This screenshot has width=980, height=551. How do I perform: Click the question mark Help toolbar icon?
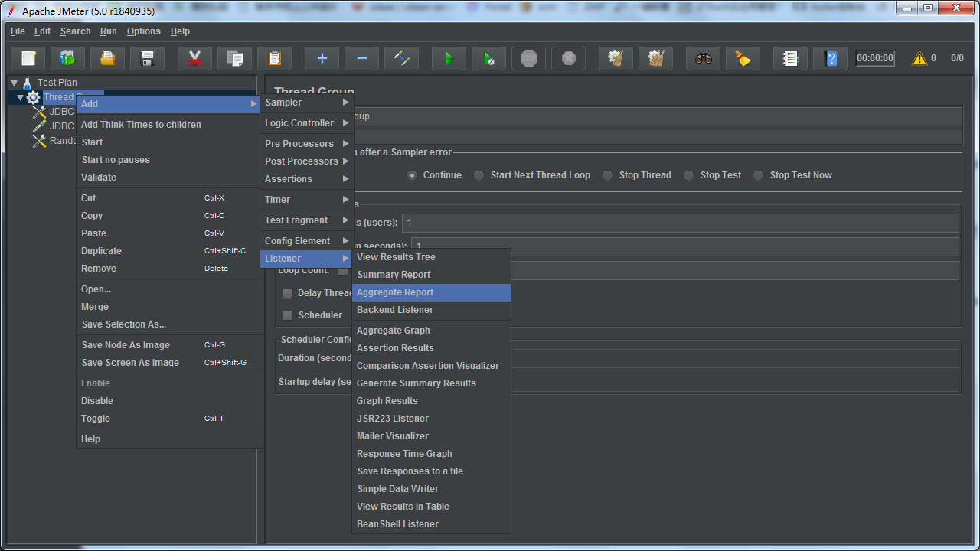(x=830, y=58)
